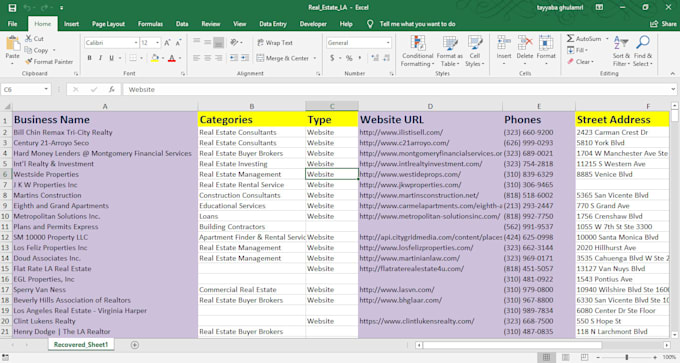Click in the Tell me what you want to do box
Viewport: 680px width, 363px height.
(x=417, y=24)
